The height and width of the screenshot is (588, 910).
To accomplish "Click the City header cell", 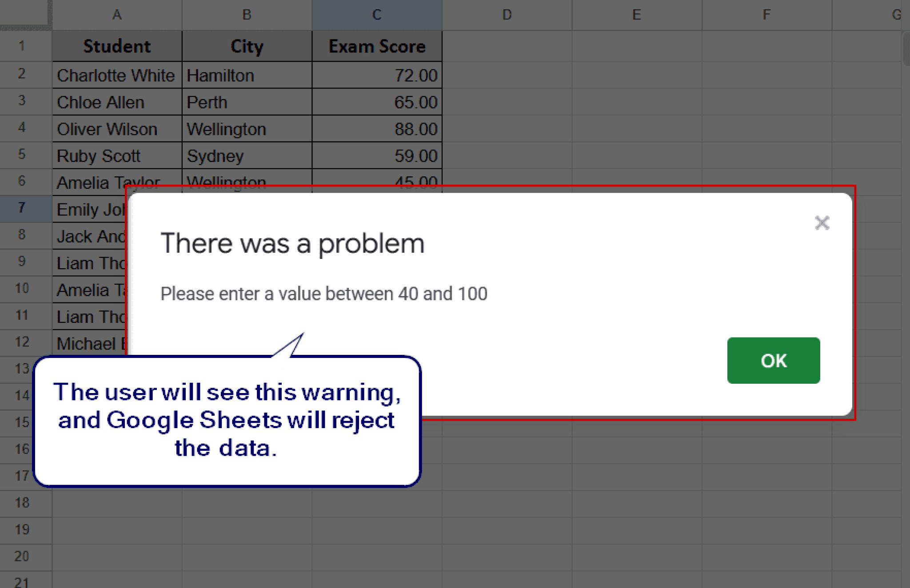I will pos(247,45).
